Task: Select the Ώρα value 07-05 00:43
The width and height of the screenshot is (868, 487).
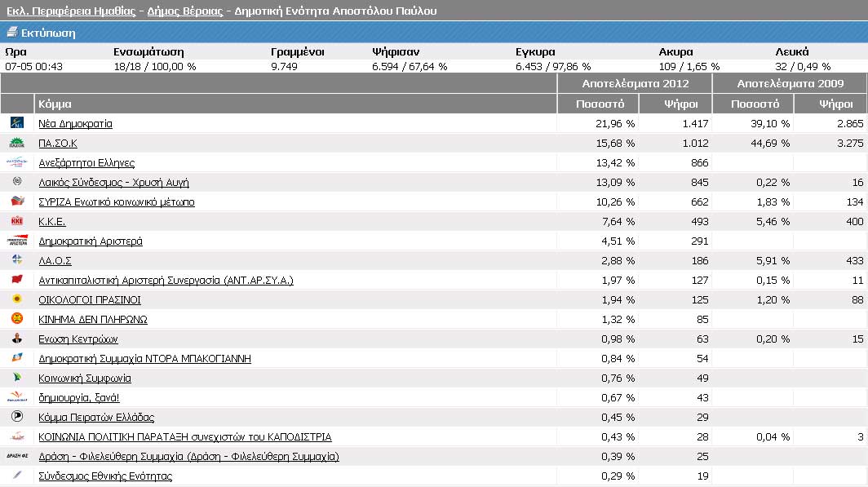Action: (33, 66)
